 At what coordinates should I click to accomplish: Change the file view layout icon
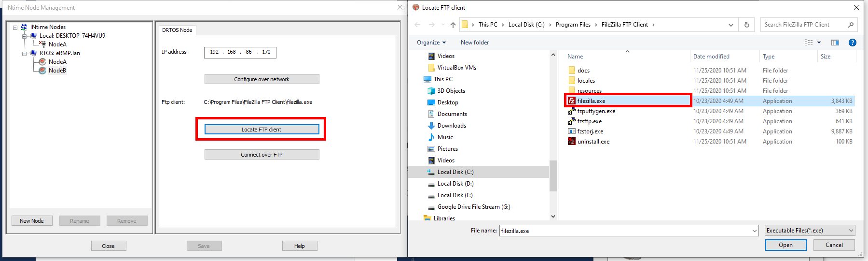pos(809,43)
